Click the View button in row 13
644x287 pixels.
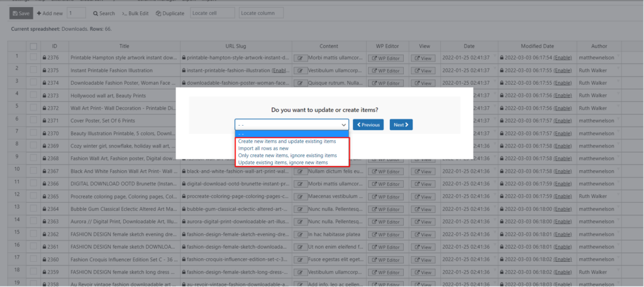[423, 209]
